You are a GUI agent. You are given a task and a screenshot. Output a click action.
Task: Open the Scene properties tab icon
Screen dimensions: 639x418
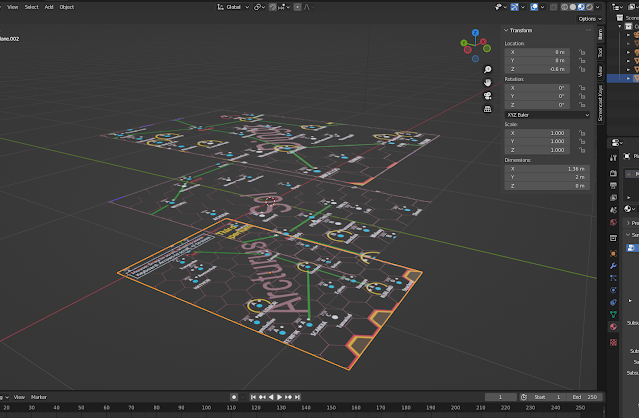[613, 210]
